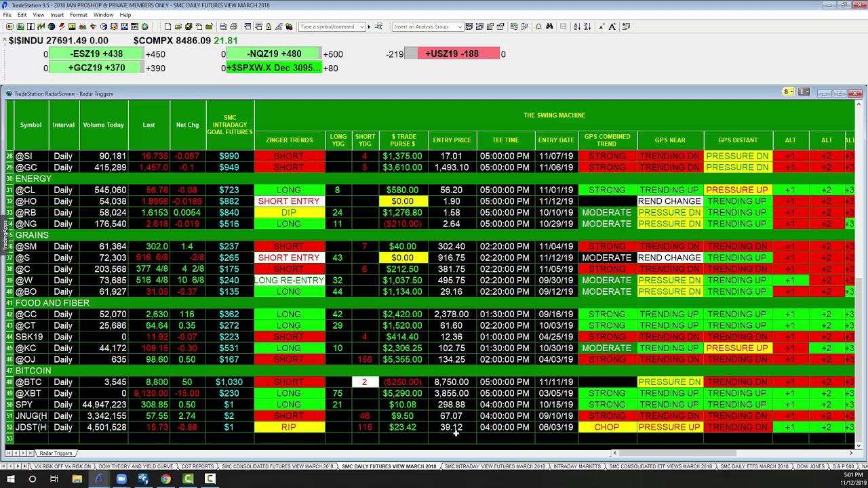Click the ZINGER TRENDS column header
This screenshot has width=868, height=488.
(289, 140)
